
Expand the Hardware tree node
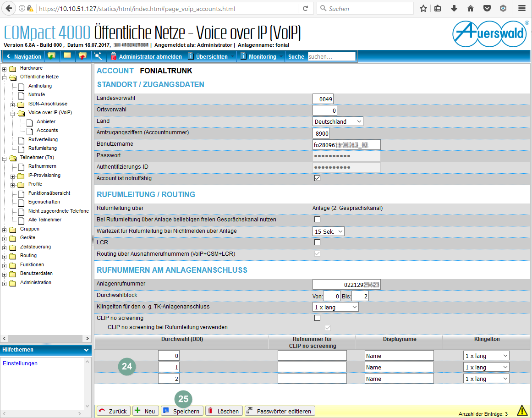point(5,69)
